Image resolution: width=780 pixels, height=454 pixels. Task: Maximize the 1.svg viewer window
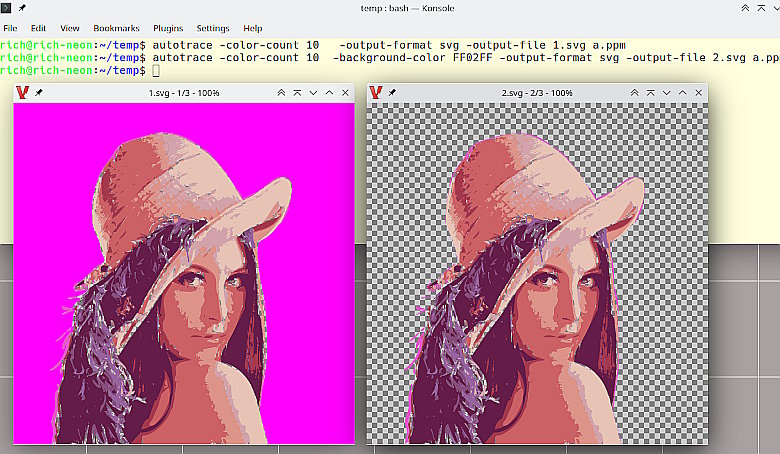coord(329,92)
